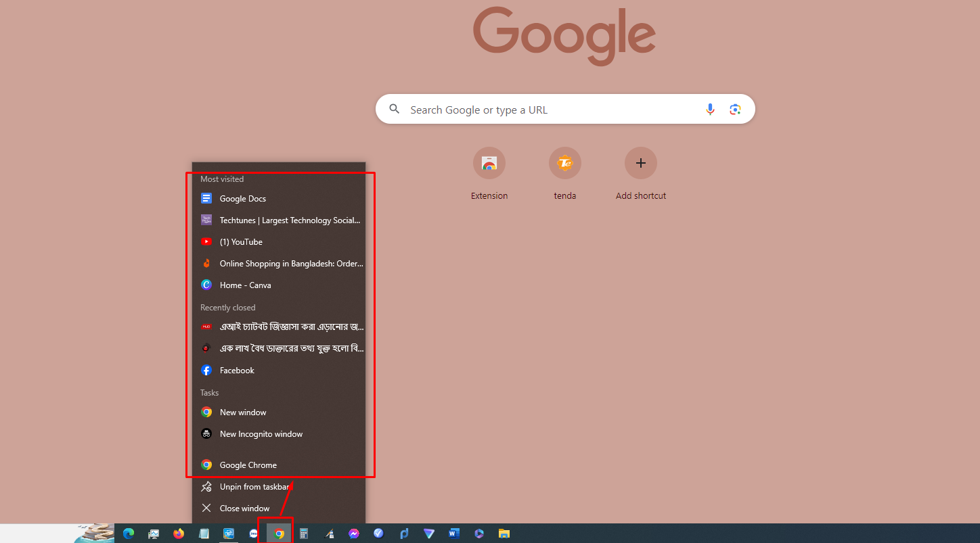Open the blue 'pd' app in taskbar
Screen dimensions: 980x543
tap(404, 534)
